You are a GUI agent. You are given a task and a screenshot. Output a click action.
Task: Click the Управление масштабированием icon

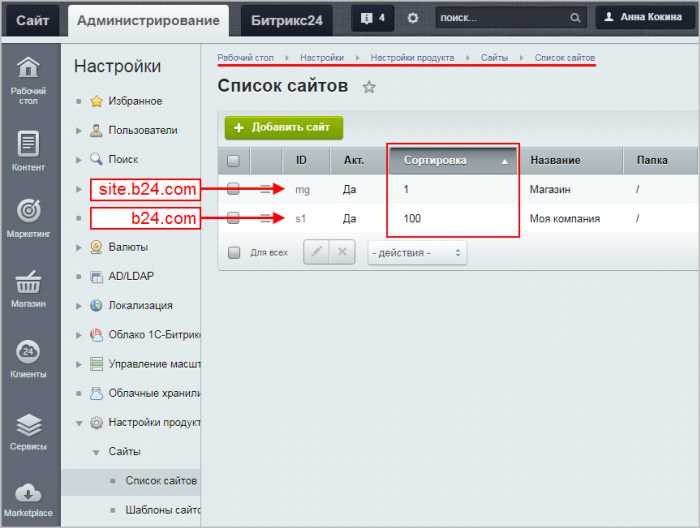[96, 364]
